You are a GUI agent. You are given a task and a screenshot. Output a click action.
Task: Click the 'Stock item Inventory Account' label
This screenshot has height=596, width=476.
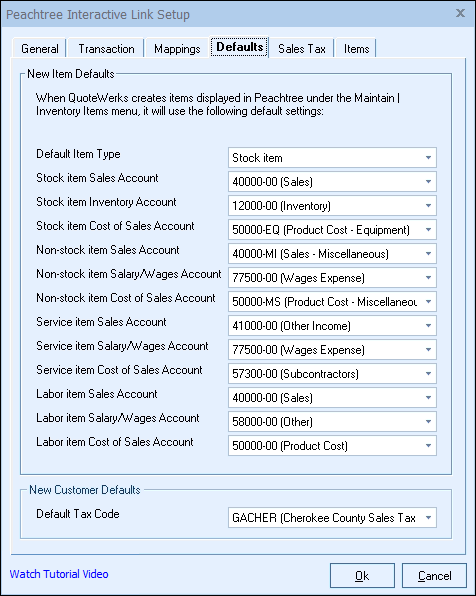click(x=106, y=202)
